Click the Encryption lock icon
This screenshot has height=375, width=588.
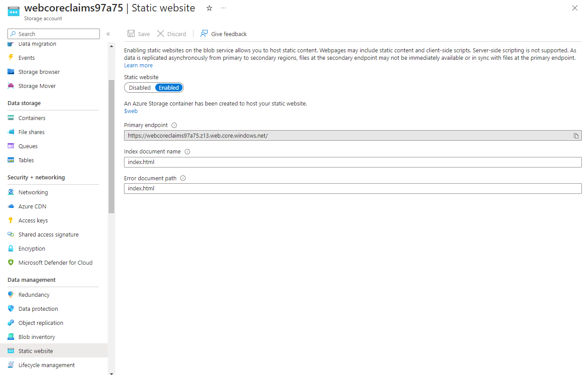11,248
